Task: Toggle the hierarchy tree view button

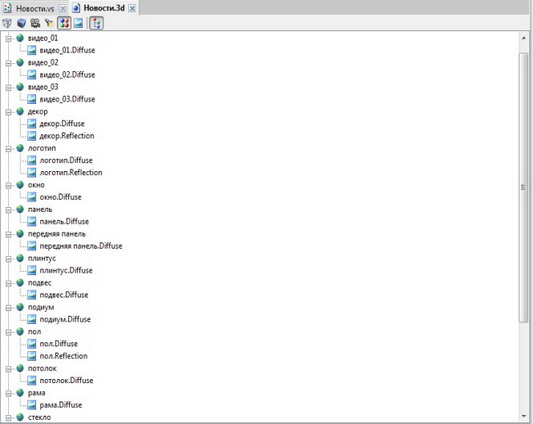Action: click(97, 23)
